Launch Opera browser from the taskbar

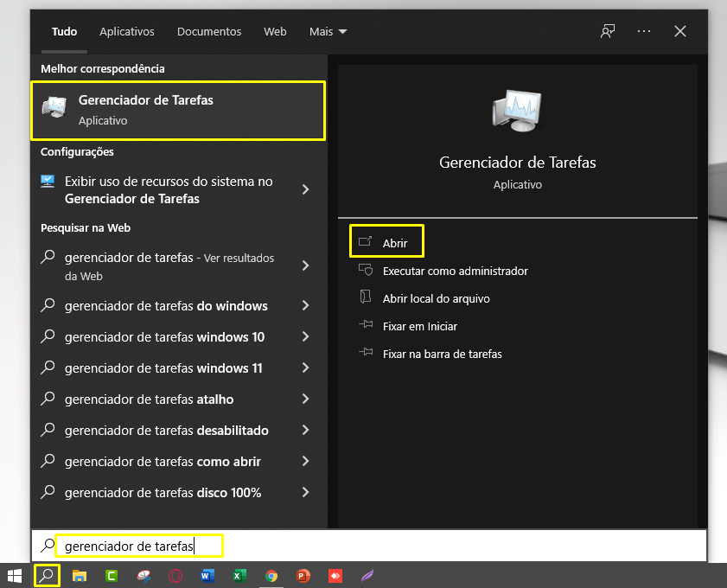click(175, 576)
